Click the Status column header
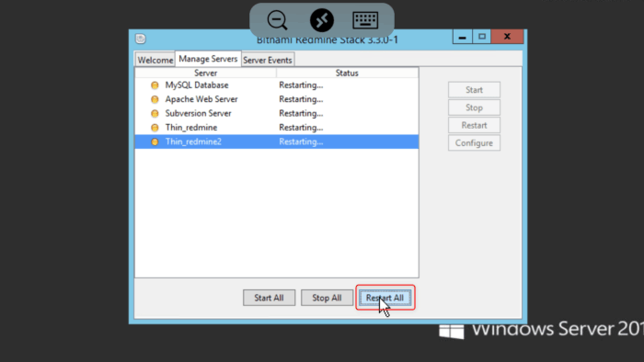Screen dimensions: 644x362 click(x=347, y=73)
